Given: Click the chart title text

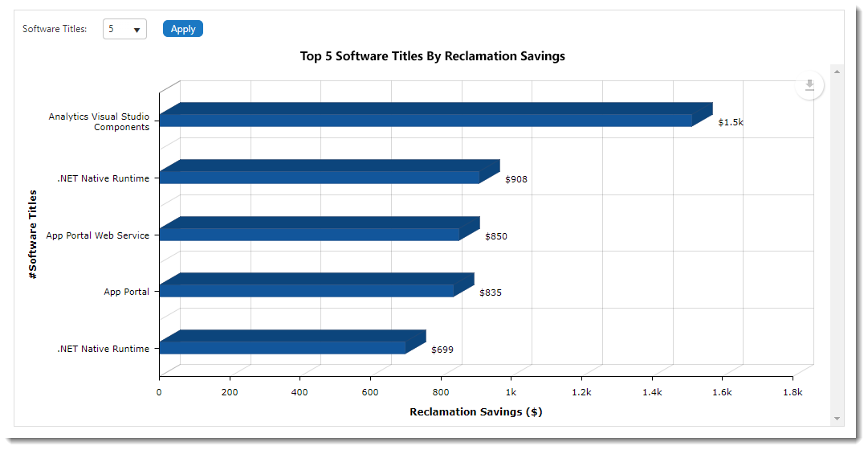Looking at the screenshot, I should (x=432, y=56).
